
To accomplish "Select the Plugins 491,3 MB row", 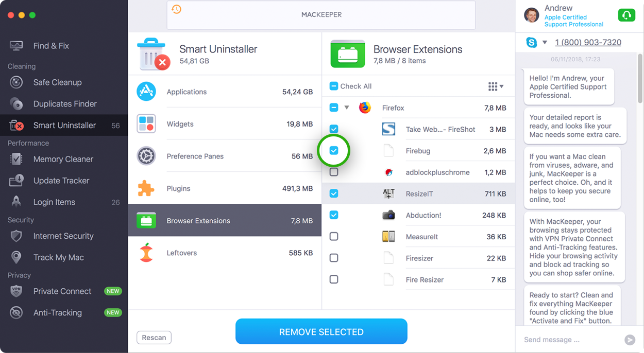I will click(x=225, y=188).
